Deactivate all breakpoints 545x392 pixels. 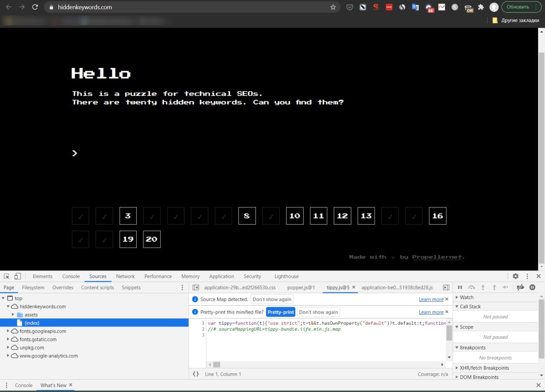(520, 288)
